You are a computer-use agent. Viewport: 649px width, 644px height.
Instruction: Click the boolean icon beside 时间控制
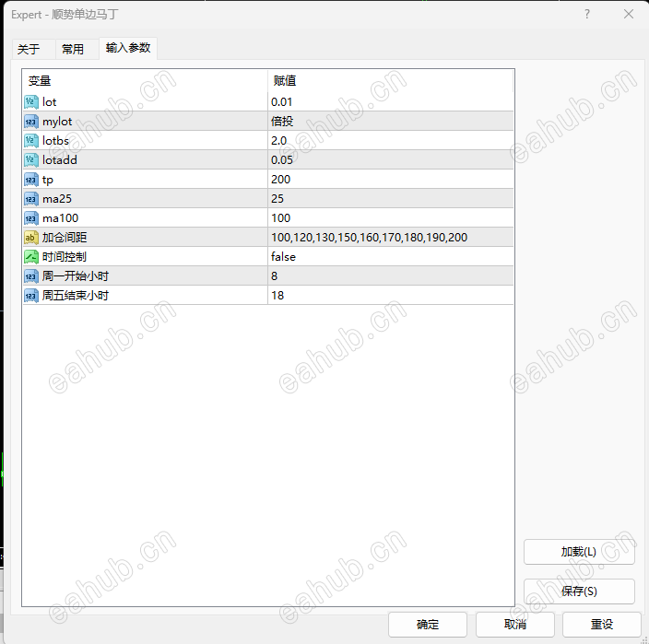coord(31,257)
